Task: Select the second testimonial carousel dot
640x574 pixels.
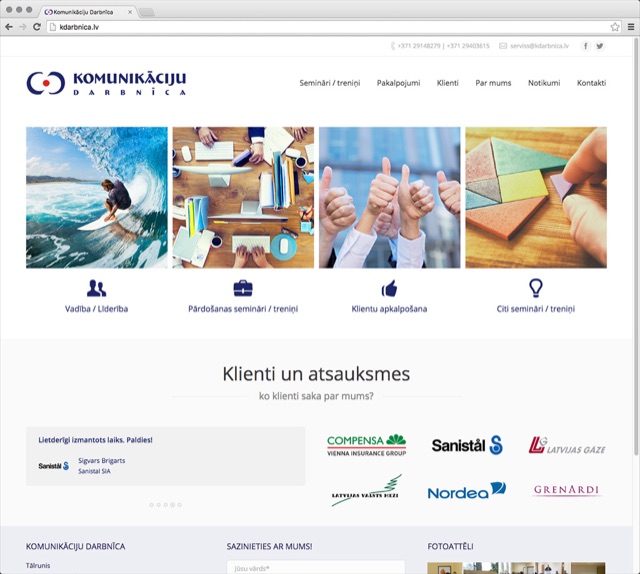Action: coord(158,505)
